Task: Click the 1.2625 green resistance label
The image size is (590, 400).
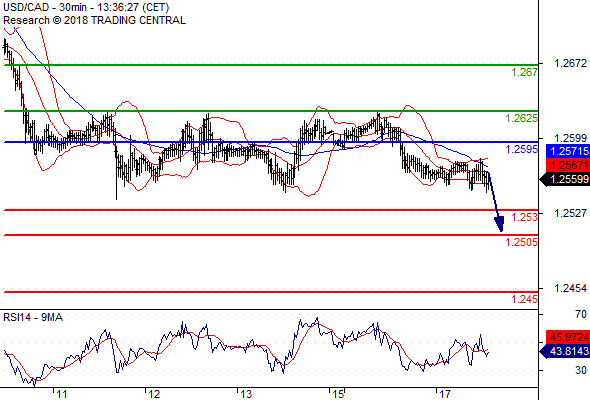Action: (521, 119)
